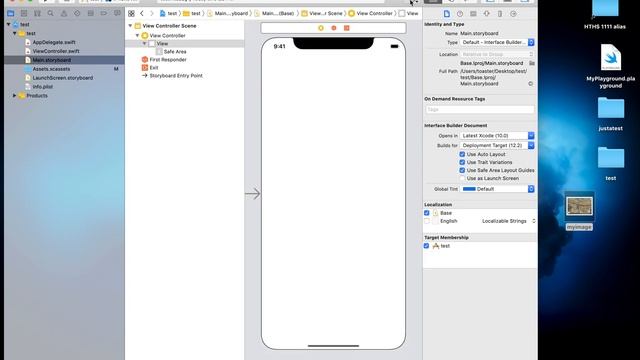Open the Issue navigator warning icon
This screenshot has height=360, width=640.
click(x=64, y=13)
